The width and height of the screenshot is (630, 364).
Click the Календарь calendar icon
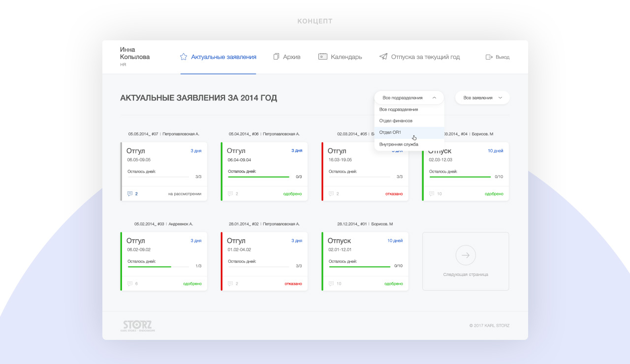(323, 57)
